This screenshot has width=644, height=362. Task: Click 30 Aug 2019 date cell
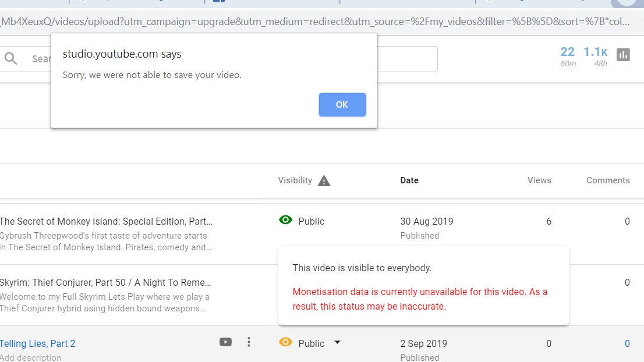(427, 221)
